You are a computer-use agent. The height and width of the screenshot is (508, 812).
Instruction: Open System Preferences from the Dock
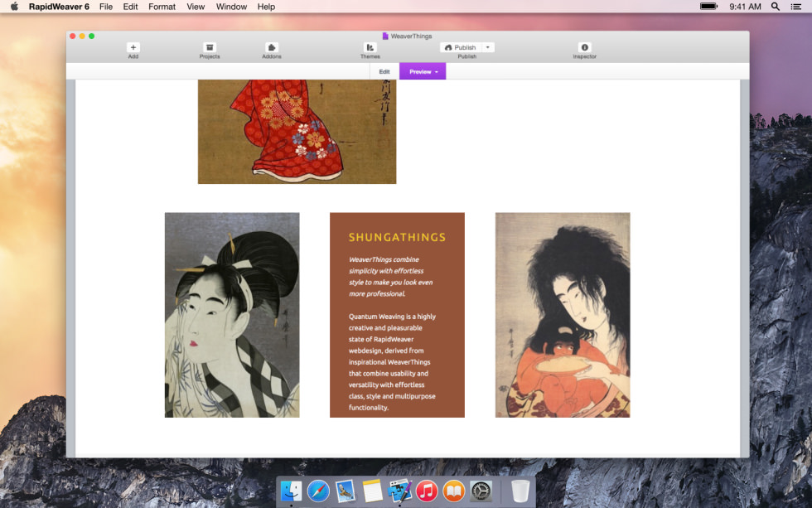[x=481, y=491]
